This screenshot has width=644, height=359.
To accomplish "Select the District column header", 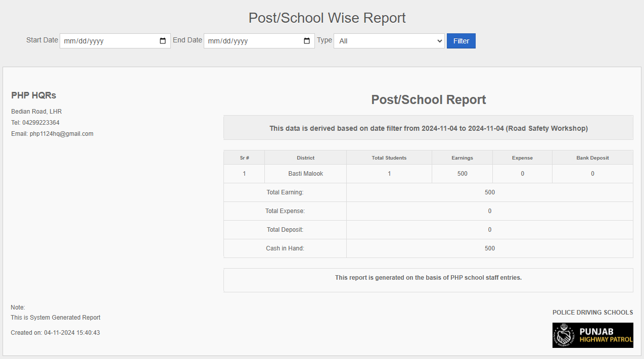I will (305, 158).
